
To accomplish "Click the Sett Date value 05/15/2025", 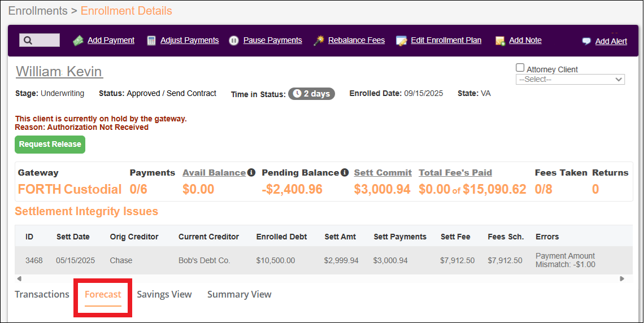I will tap(76, 261).
